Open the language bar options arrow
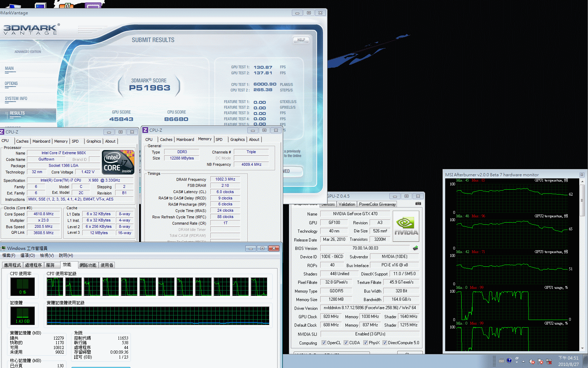 [x=517, y=362]
